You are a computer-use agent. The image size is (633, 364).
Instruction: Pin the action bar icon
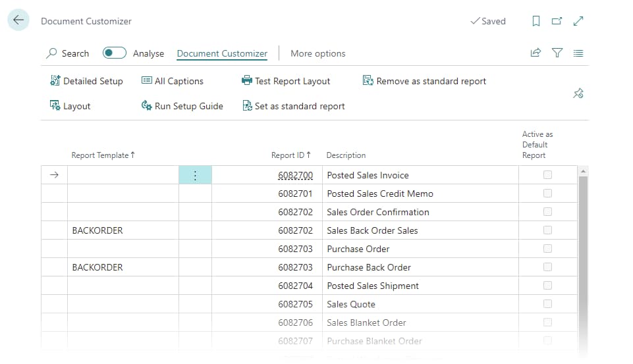click(578, 93)
